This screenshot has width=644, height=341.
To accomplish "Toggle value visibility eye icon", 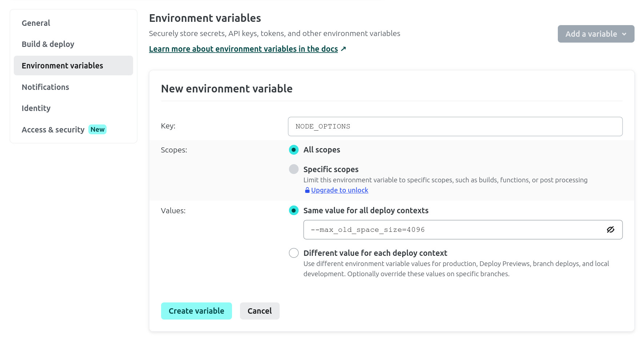I will (x=610, y=230).
